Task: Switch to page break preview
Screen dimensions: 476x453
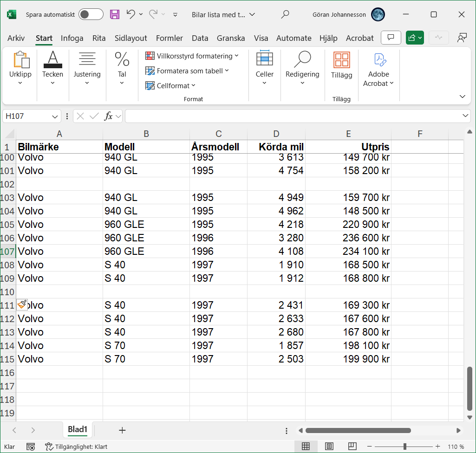Action: 352,447
